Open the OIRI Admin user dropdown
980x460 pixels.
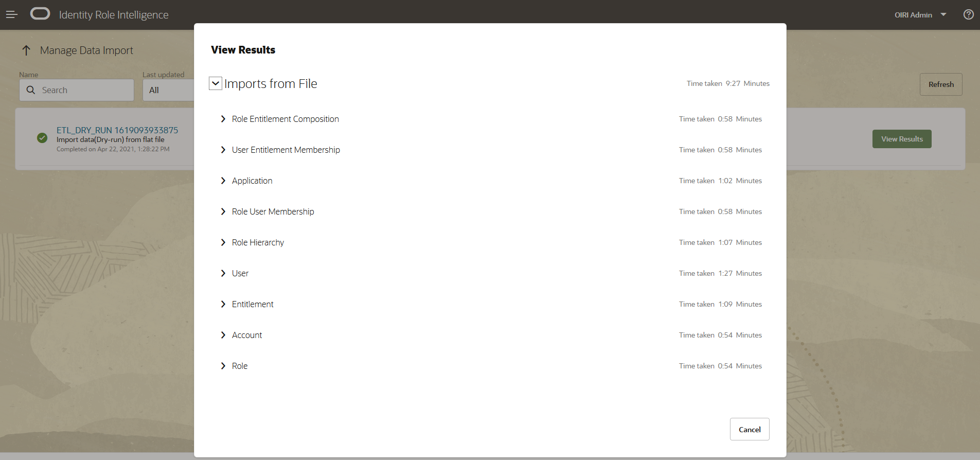920,15
